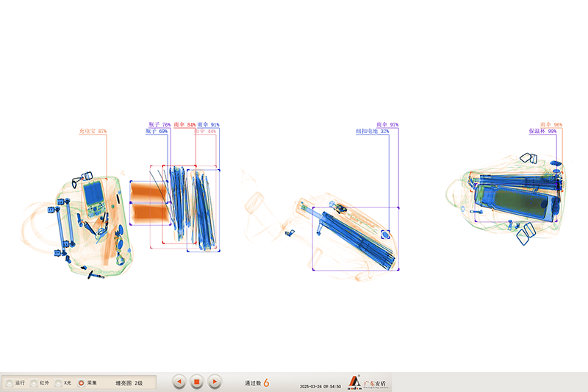Select the 雨伞 91% detection label
Viewport: 588px width, 392px height.
tap(208, 125)
